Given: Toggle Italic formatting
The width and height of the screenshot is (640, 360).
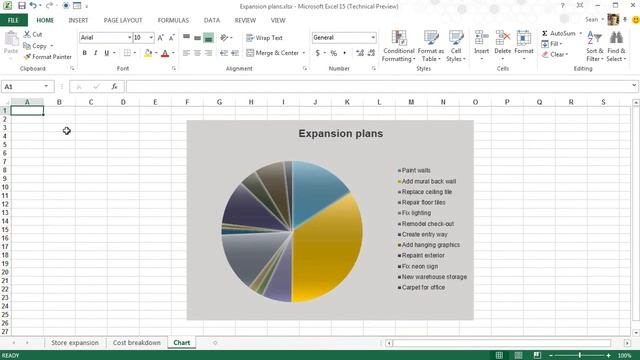Looking at the screenshot, I should pyautogui.click(x=96, y=53).
